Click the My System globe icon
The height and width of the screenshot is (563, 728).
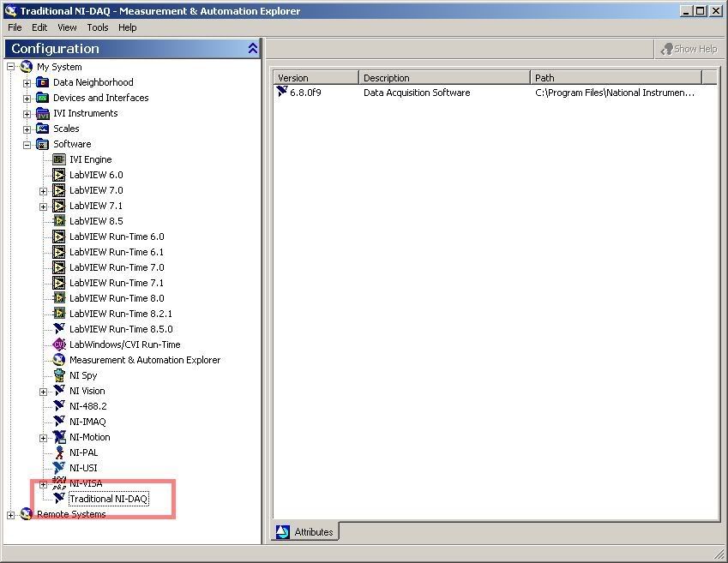27,67
